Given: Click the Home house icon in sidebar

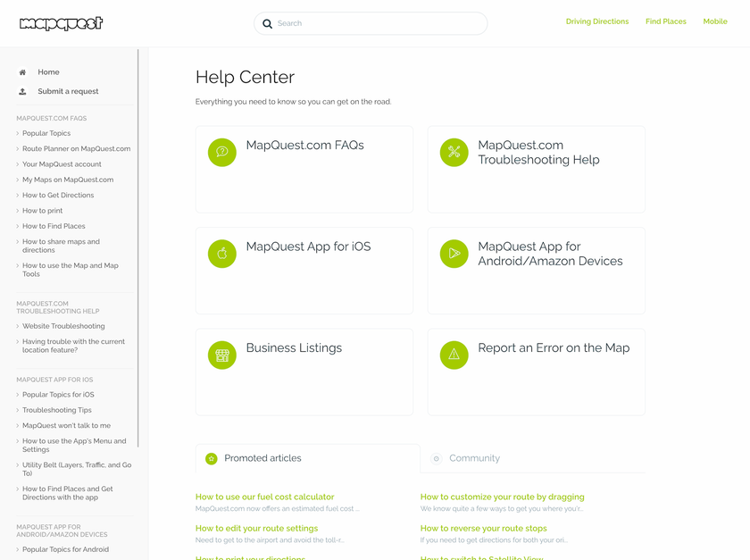Looking at the screenshot, I should pyautogui.click(x=22, y=72).
